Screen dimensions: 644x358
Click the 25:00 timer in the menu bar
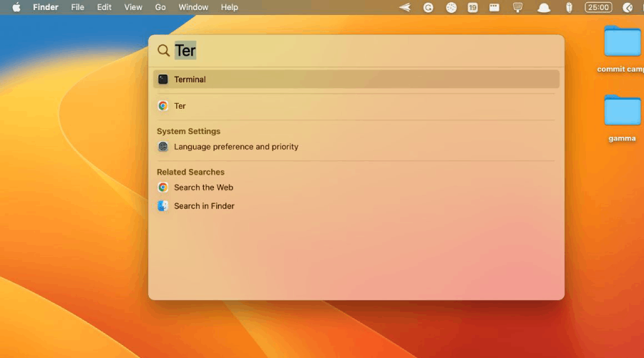597,7
